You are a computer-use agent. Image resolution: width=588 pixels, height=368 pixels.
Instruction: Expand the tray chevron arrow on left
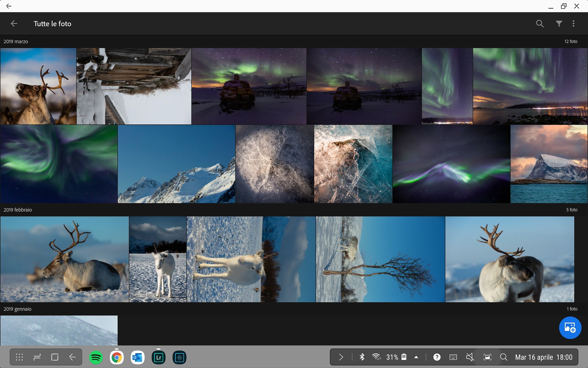[341, 357]
